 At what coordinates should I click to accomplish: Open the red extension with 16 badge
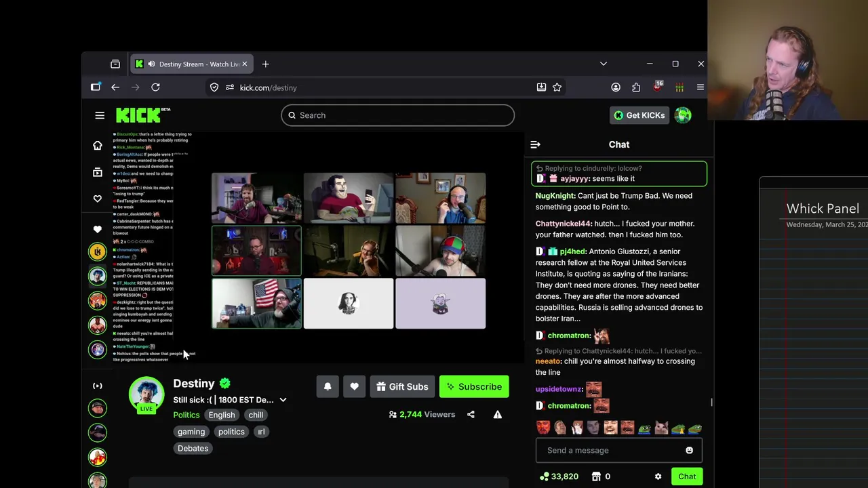[658, 87]
